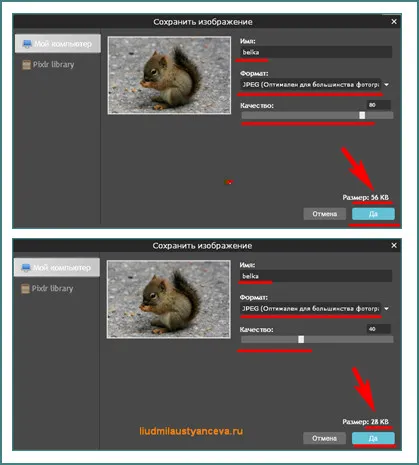Click Размер: 56 KB text

[x=366, y=197]
